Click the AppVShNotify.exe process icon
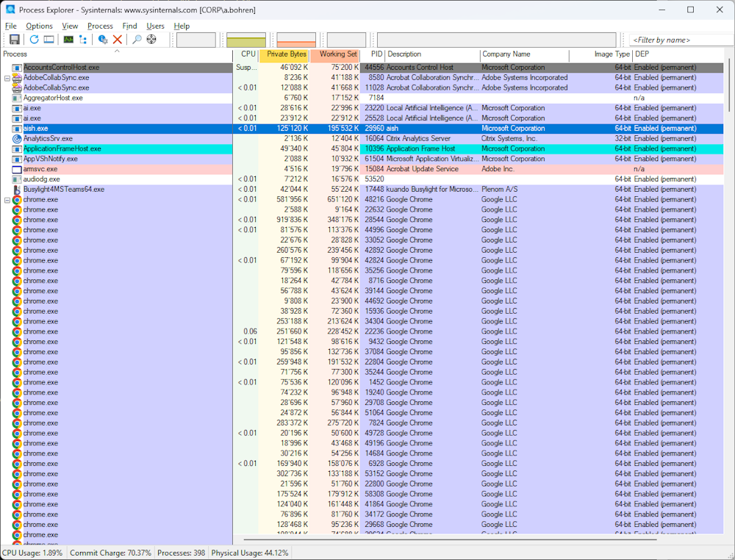This screenshot has width=735, height=560. pyautogui.click(x=17, y=159)
